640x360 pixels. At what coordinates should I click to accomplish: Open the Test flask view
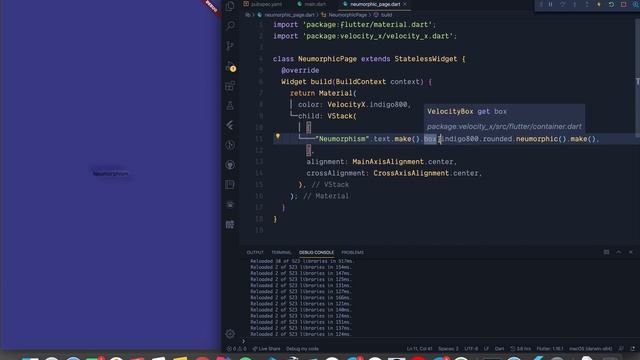click(x=230, y=106)
